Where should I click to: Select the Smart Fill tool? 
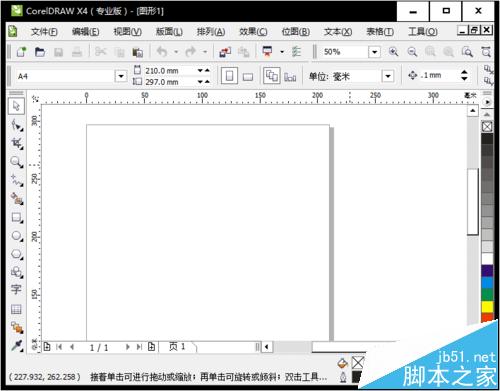point(16,199)
